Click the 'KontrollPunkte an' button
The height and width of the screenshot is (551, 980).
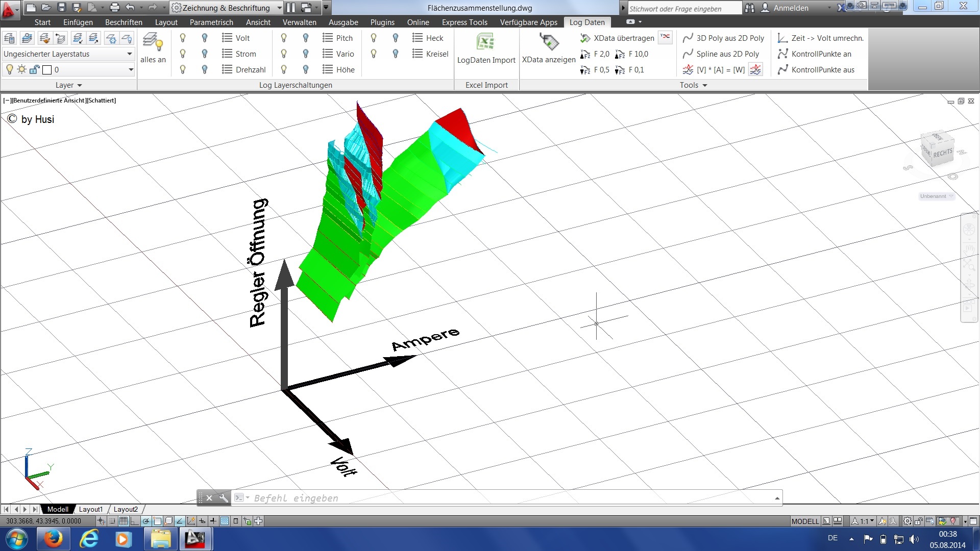coord(814,54)
